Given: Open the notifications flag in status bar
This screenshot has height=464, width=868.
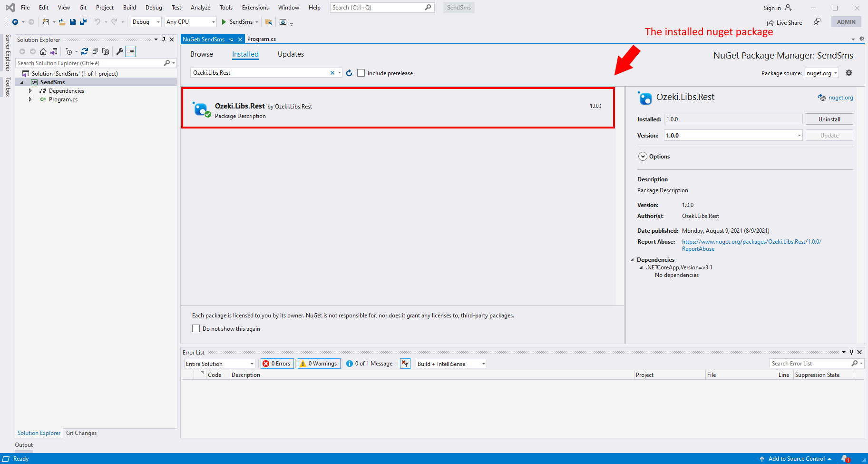Looking at the screenshot, I should pyautogui.click(x=845, y=459).
